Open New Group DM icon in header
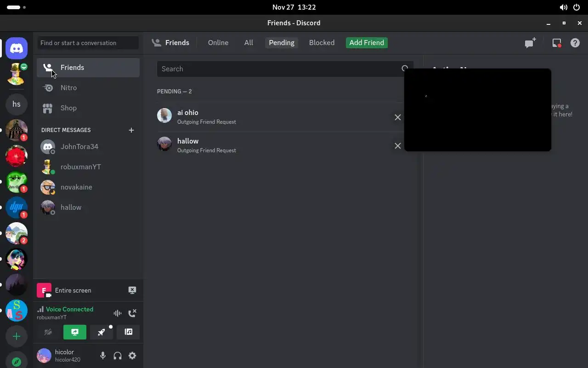 pos(531,43)
